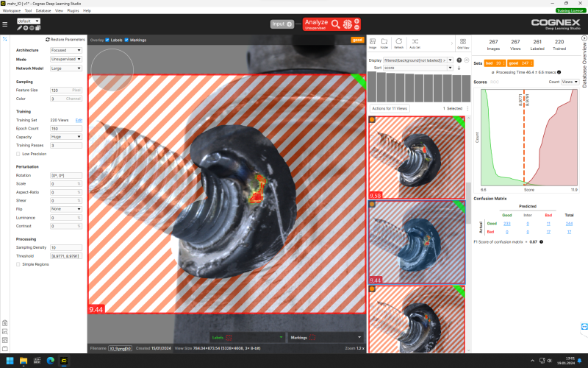Add an image using the Image icon
This screenshot has width=588, height=368.
pyautogui.click(x=373, y=43)
